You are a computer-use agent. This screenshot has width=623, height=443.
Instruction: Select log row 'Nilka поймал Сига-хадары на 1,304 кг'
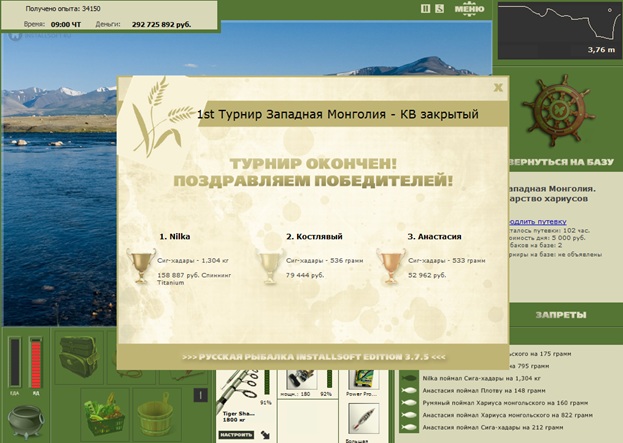[x=482, y=378]
